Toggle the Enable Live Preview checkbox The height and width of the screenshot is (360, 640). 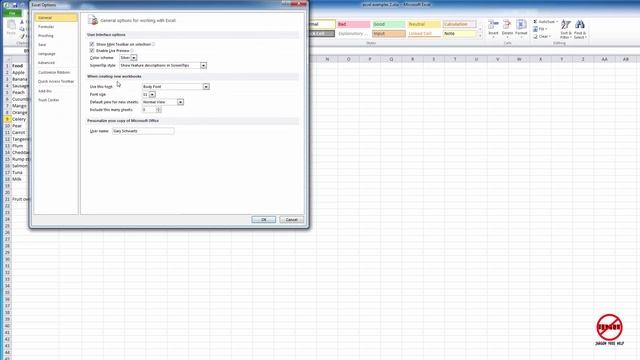click(92, 51)
